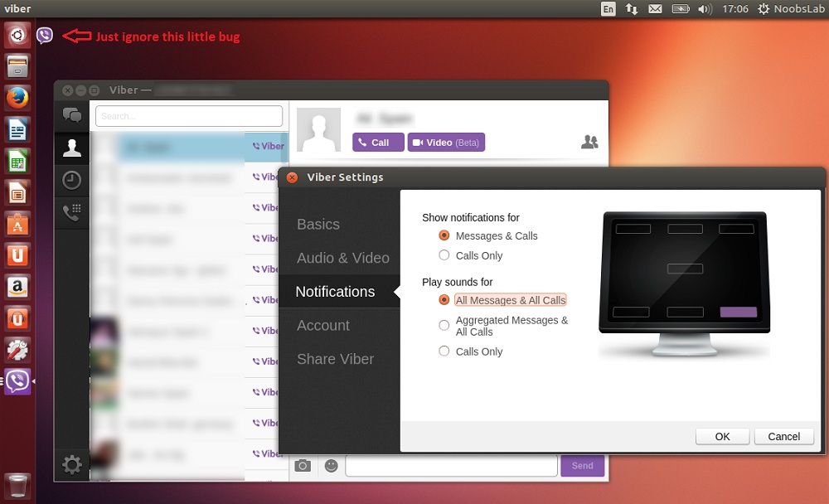Click the Viber tray icon on desktop

(45, 36)
